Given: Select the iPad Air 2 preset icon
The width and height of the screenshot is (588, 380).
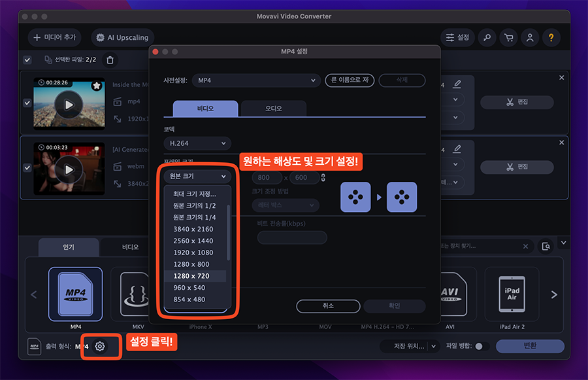Looking at the screenshot, I should [x=512, y=294].
